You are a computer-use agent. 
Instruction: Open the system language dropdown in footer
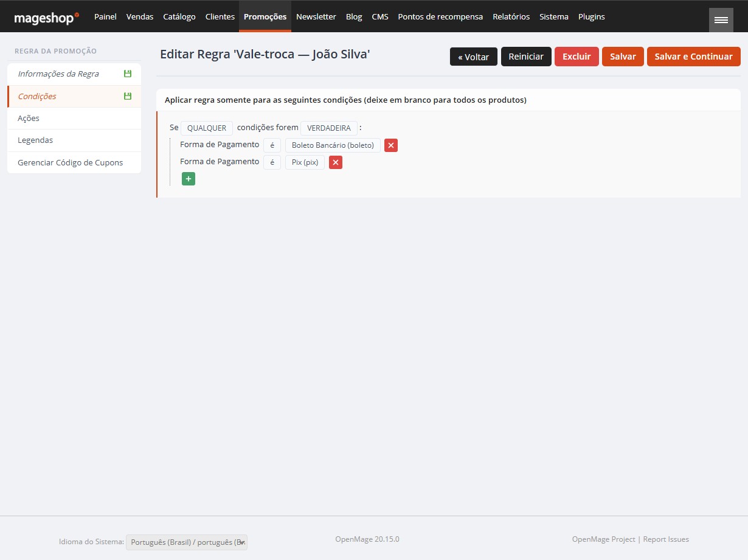[186, 542]
